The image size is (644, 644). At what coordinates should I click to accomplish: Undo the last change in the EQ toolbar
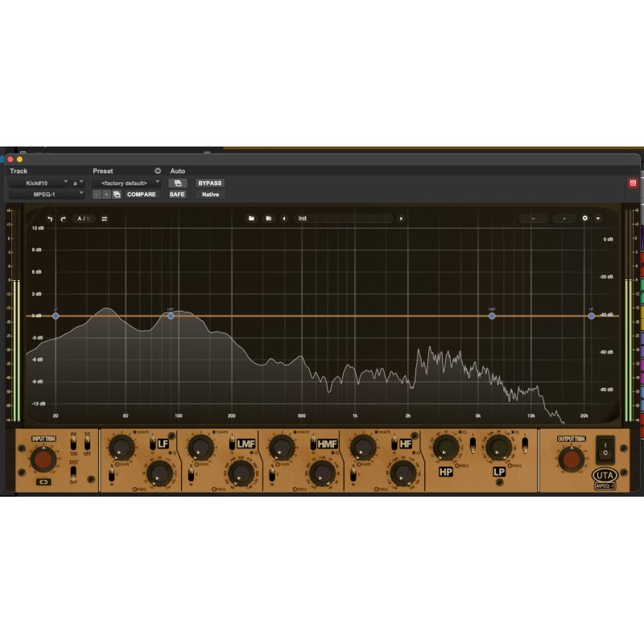[50, 219]
